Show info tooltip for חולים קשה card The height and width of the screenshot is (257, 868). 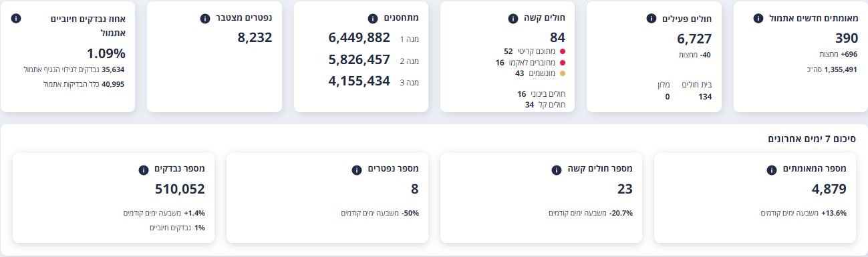[x=513, y=19]
